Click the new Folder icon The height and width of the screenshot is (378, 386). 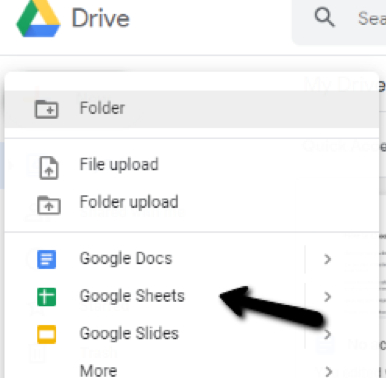[x=47, y=109]
